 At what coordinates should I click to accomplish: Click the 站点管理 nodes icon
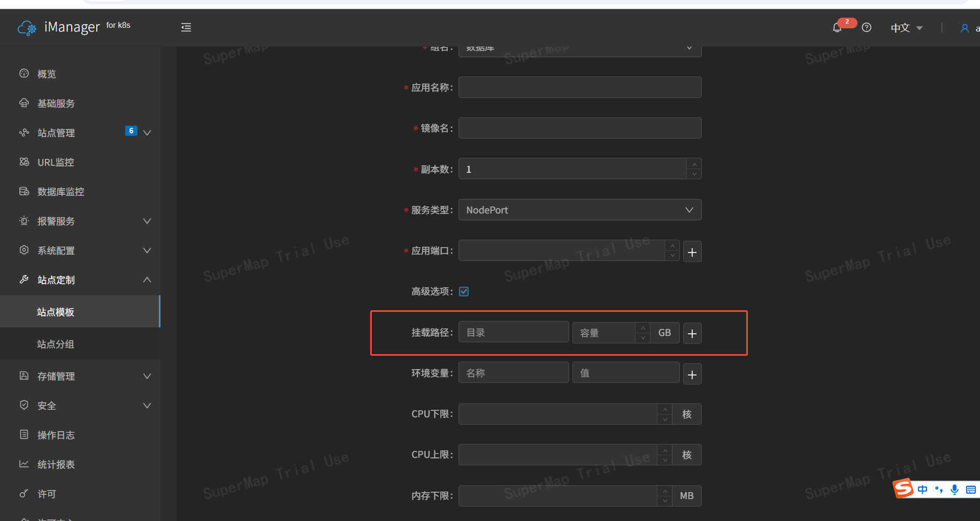[x=24, y=132]
